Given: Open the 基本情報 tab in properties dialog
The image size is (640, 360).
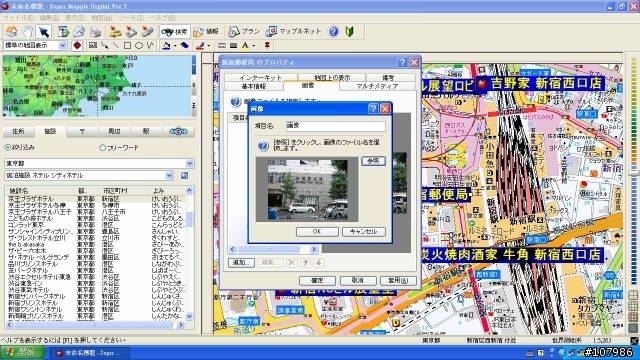Looking at the screenshot, I should point(254,86).
